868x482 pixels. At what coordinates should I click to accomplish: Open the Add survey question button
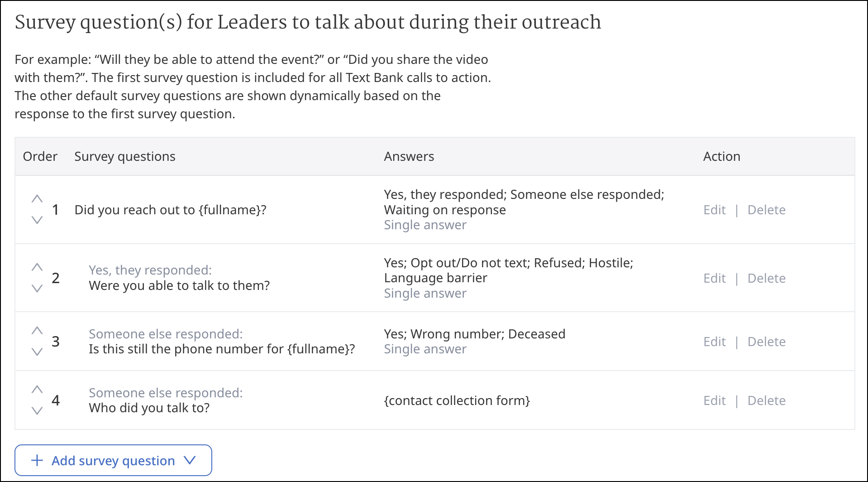coord(113,460)
